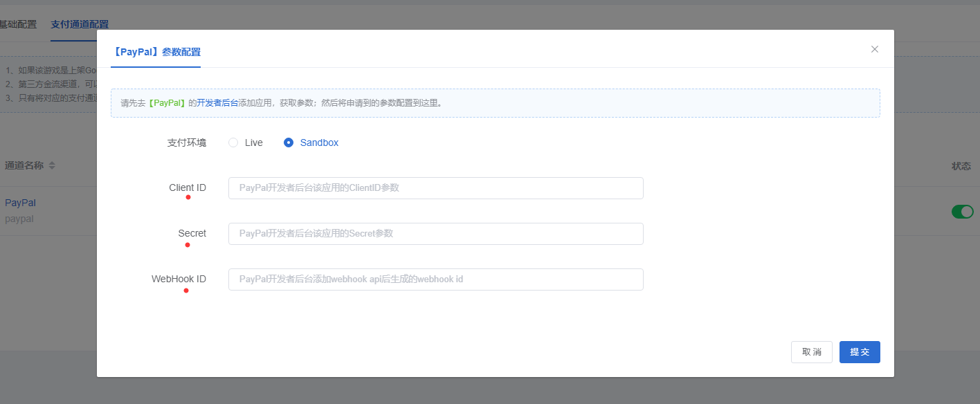Click the WebHook ID field label
This screenshot has height=404, width=980.
pos(179,279)
